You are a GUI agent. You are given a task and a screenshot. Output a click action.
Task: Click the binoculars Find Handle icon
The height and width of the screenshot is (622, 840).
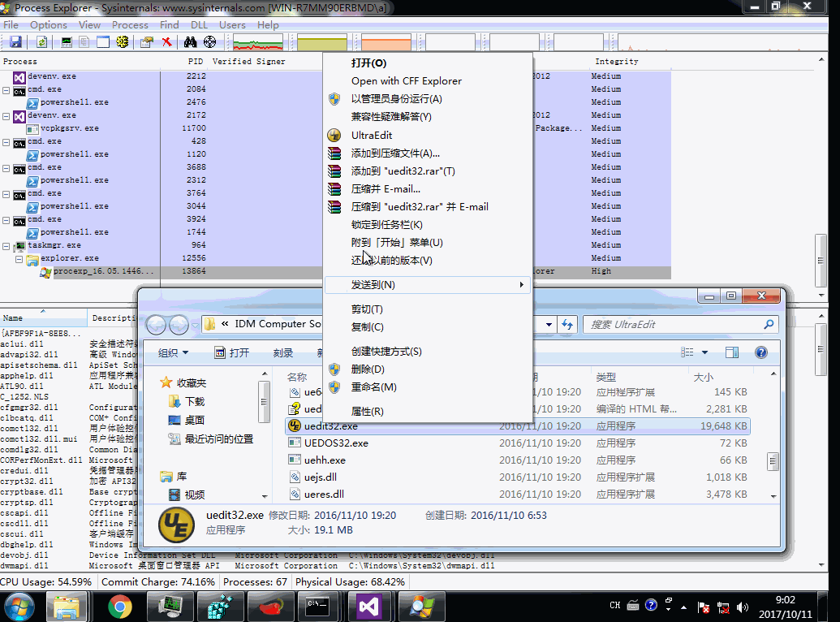[x=190, y=42]
